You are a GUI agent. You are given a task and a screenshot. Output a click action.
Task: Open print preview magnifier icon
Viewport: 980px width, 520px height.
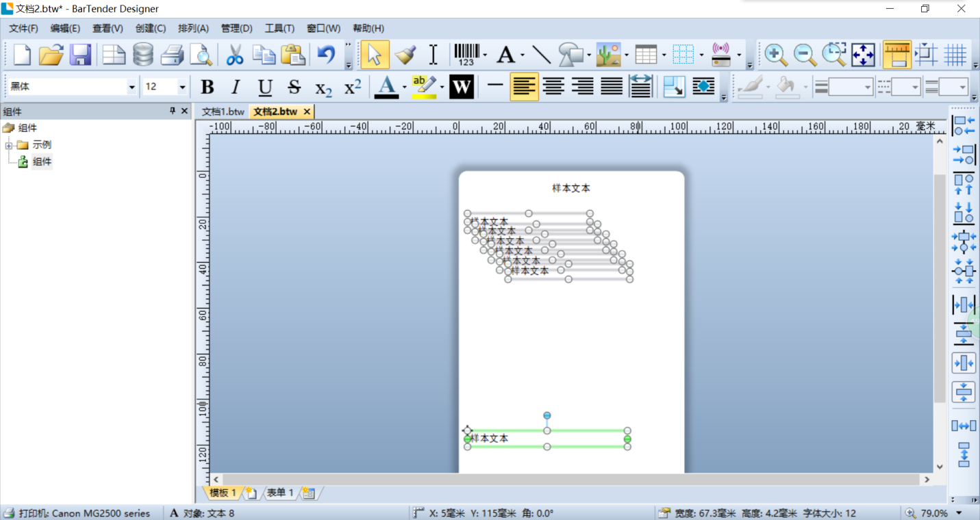(201, 55)
